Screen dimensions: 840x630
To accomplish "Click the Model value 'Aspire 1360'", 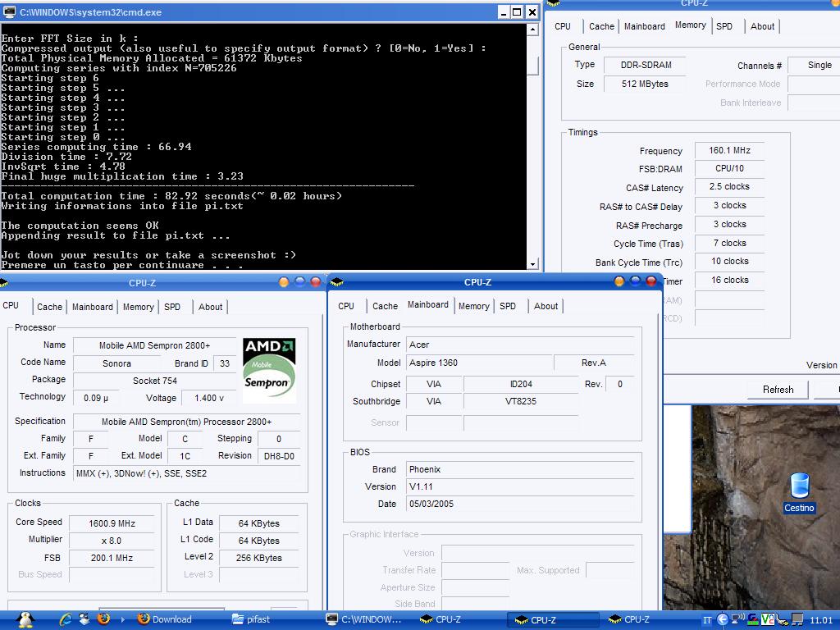I will pos(480,363).
